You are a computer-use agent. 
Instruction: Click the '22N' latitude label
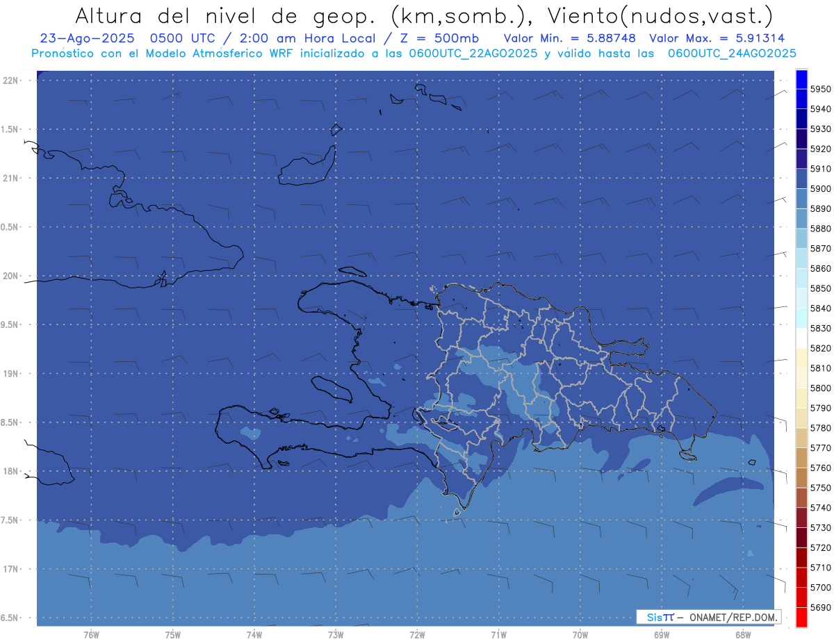pos(11,81)
